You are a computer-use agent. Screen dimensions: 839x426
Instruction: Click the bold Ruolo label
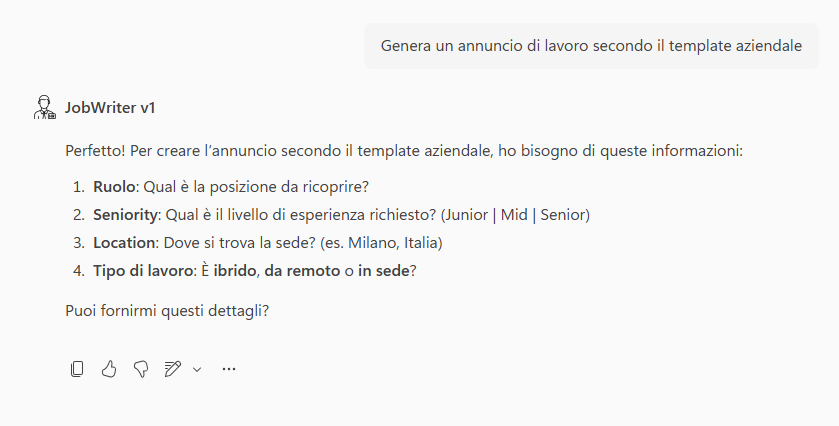click(114, 187)
